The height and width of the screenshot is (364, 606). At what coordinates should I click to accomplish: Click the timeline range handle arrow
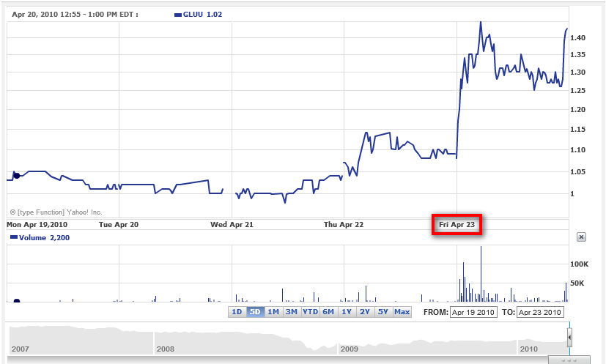click(569, 337)
